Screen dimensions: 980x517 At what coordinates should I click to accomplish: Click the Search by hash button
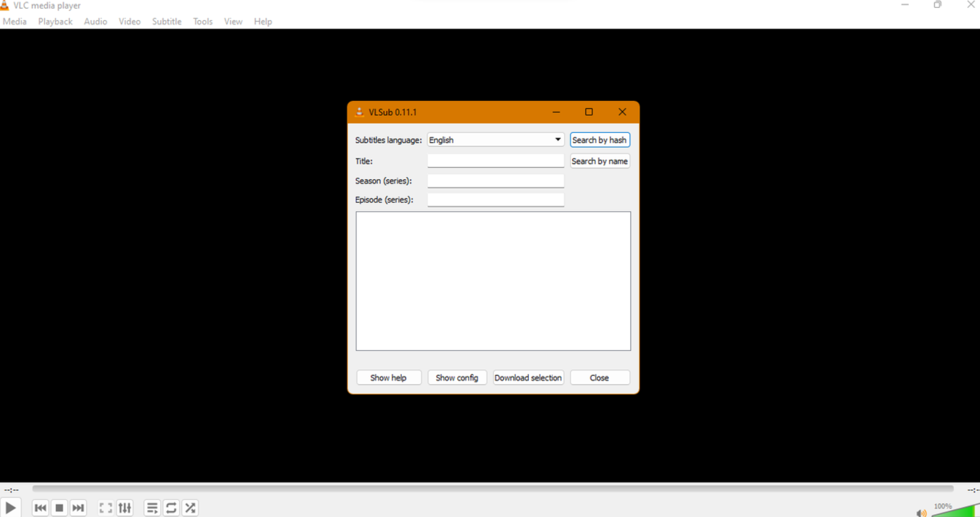pos(599,139)
